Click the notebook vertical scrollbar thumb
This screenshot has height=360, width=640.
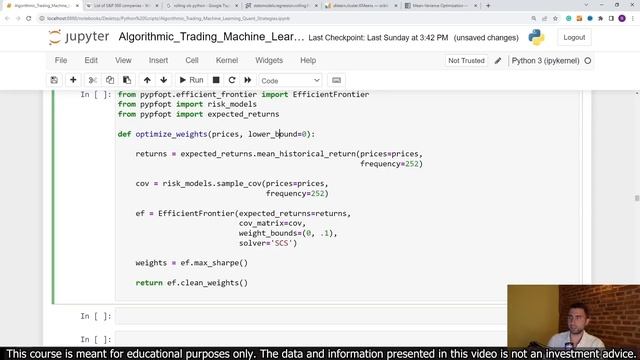[x=637, y=198]
